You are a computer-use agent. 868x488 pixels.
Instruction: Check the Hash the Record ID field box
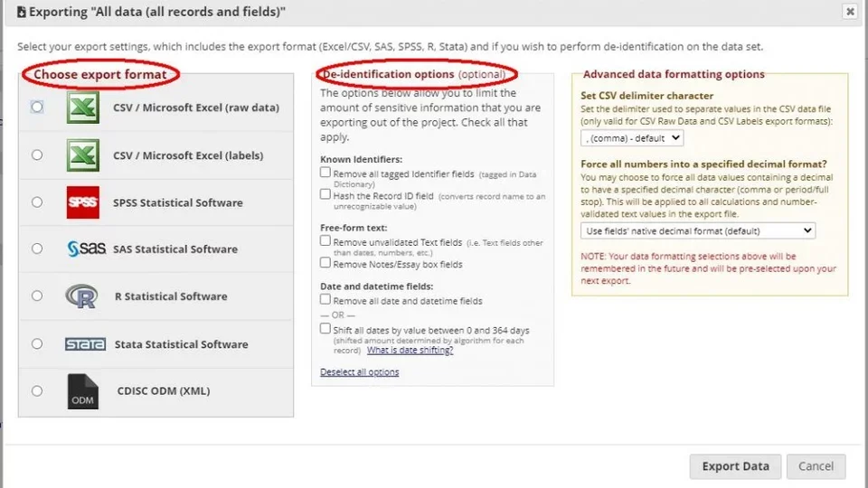point(325,194)
